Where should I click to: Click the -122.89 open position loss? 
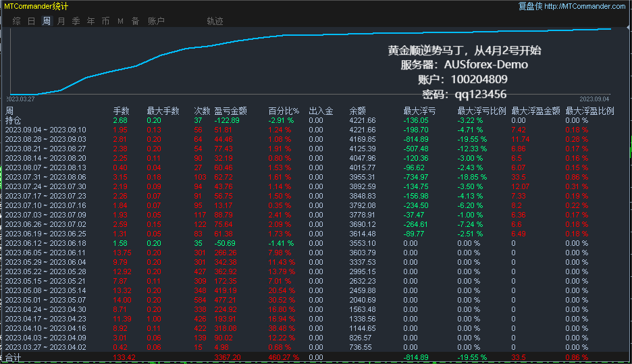click(x=226, y=120)
